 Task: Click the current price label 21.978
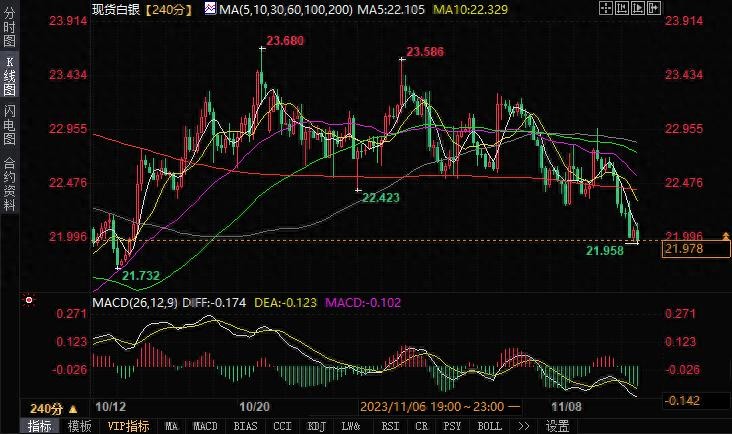[685, 249]
